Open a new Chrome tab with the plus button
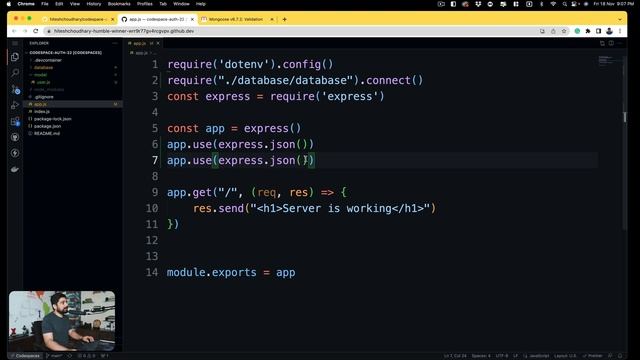640x360 pixels. [284, 19]
